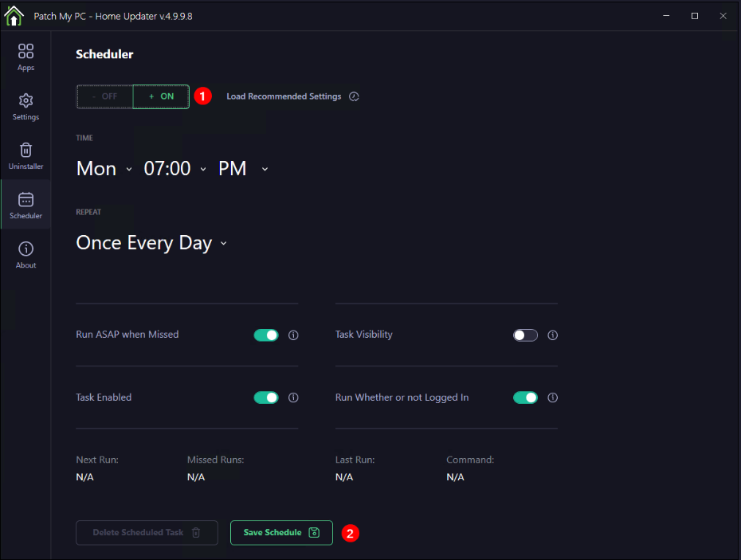Screen dimensions: 741x560
Task: Open the Apps section in sidebar
Action: click(x=25, y=57)
